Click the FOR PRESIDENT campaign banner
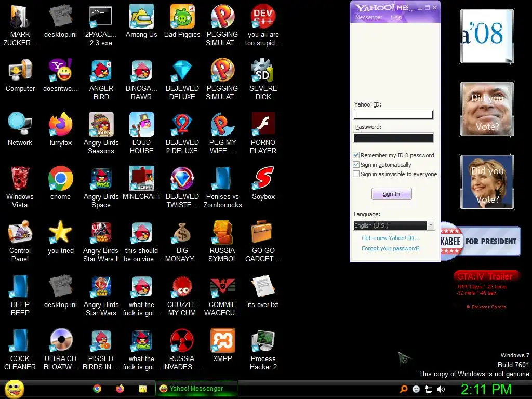Screen dimensions: 532x399 coord(481,241)
